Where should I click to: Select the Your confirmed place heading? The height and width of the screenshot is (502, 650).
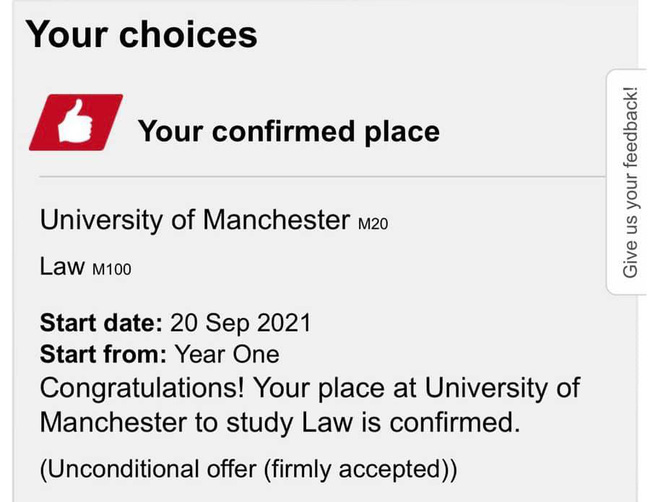[288, 131]
